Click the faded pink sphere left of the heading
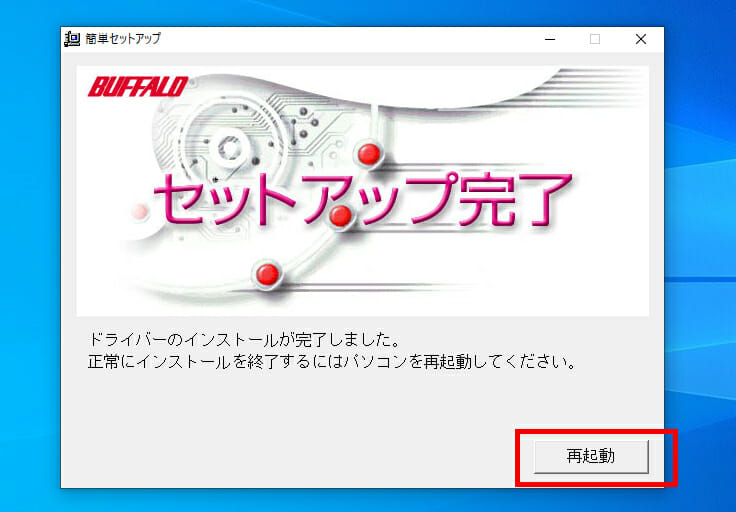This screenshot has height=512, width=736. click(x=139, y=212)
